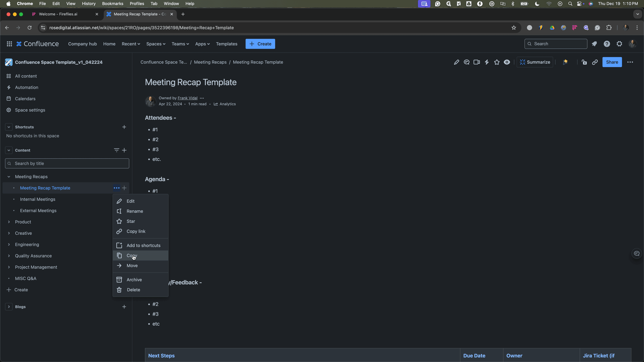Open the Confluence app switcher grid icon
644x362 pixels.
coord(9,44)
